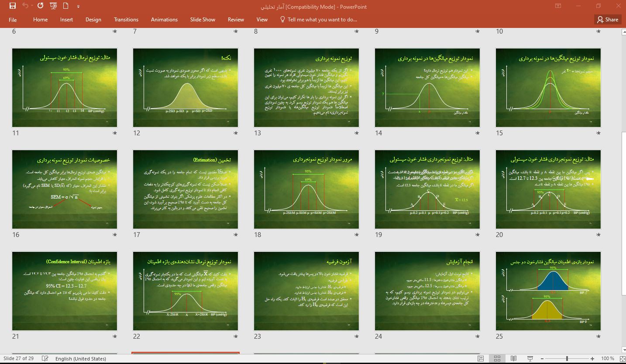Start slideshow from beginning via quick access icon
The height and width of the screenshot is (364, 626).
(x=53, y=6)
